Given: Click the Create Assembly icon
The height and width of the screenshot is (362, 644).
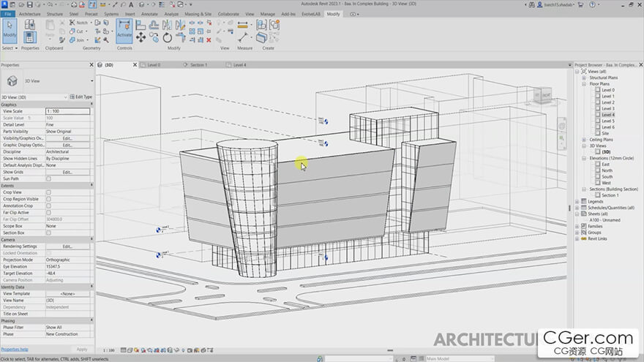Looking at the screenshot, I should pos(261,25).
